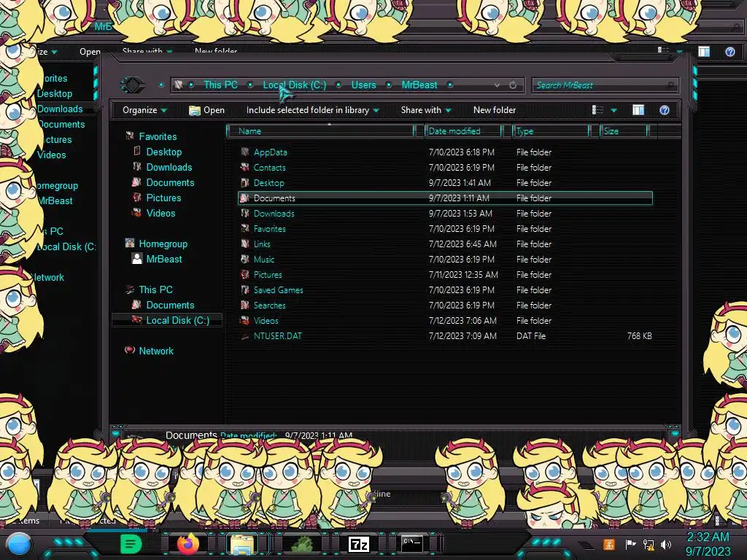Select Desktop under Favorites in sidebar
747x560 pixels.
pos(164,152)
